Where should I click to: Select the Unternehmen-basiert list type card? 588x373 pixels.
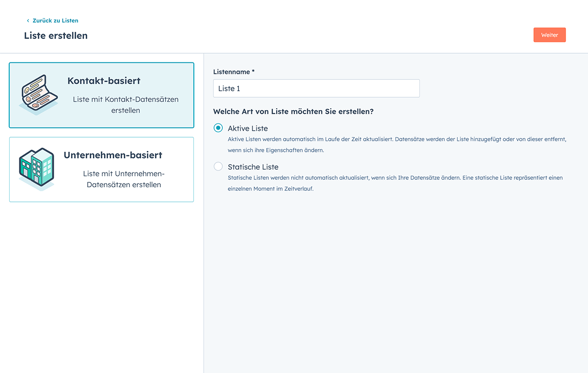pyautogui.click(x=101, y=169)
